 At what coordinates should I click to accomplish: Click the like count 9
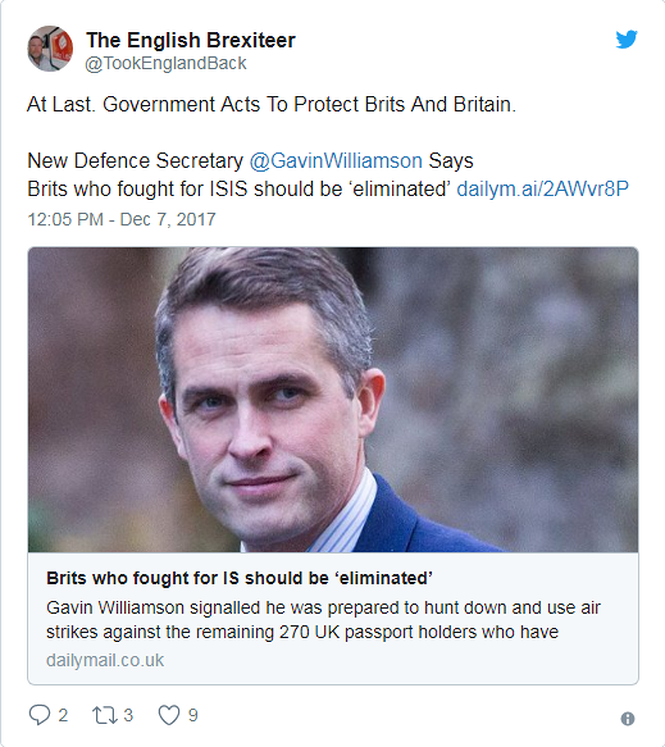pos(193,715)
